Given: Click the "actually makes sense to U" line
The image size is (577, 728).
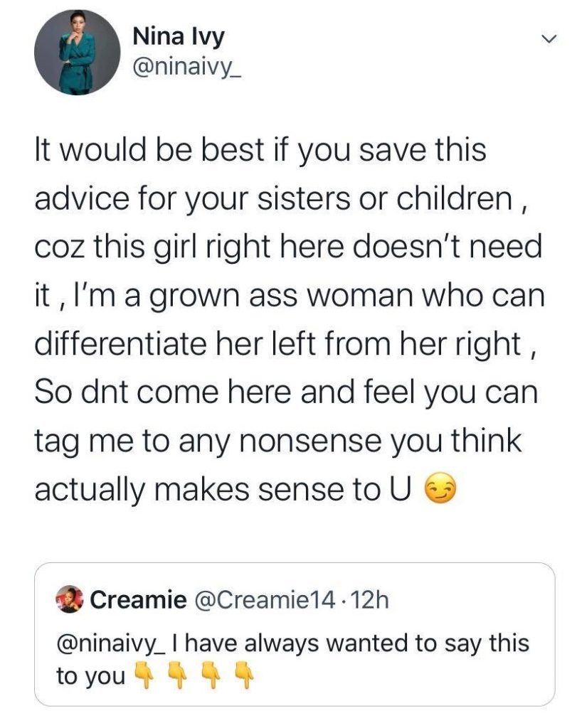Looking at the screenshot, I should point(226,489).
